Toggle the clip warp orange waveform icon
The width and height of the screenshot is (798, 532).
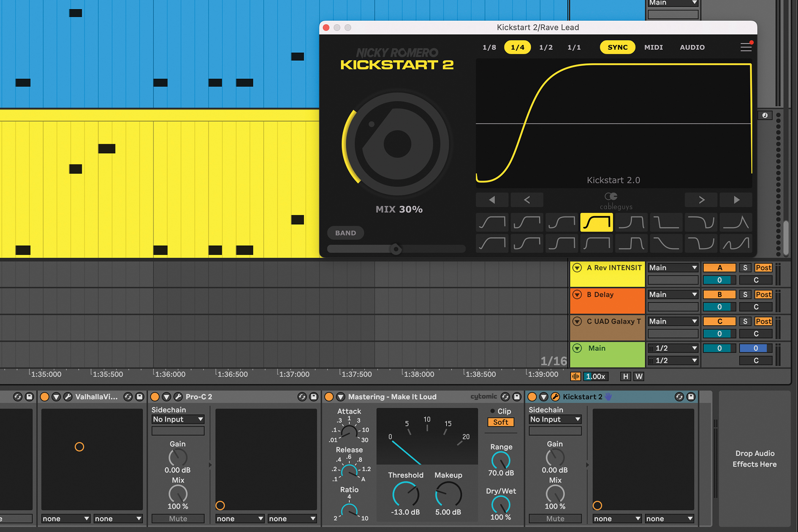coord(575,376)
